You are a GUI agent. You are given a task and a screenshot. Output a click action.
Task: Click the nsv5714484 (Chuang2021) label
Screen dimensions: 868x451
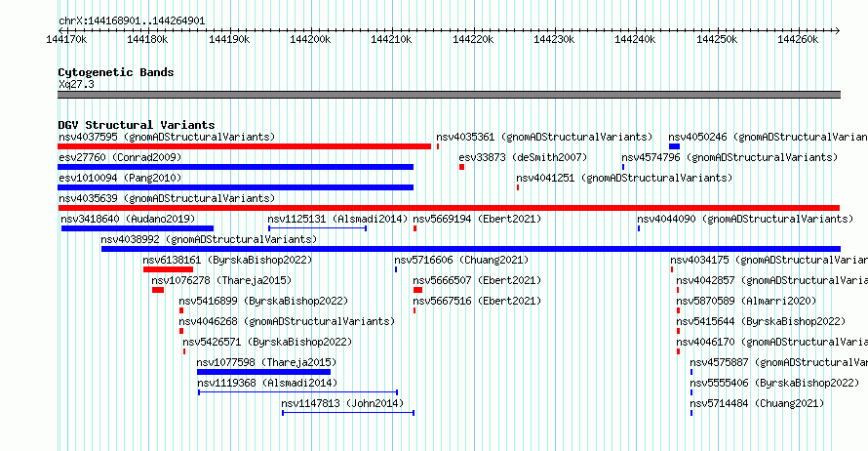(x=757, y=403)
